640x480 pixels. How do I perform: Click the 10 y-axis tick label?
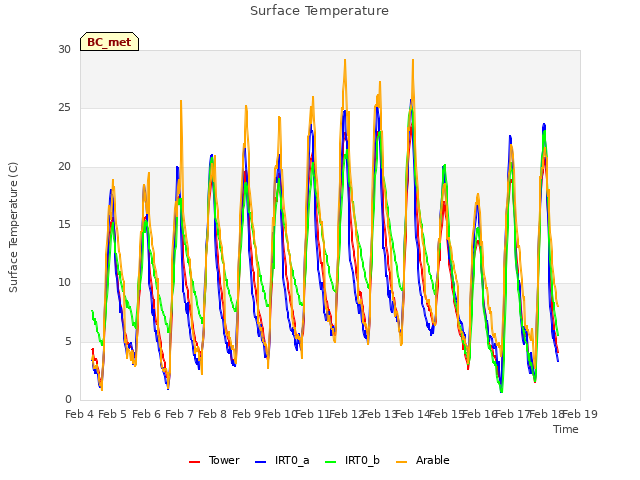[64, 282]
